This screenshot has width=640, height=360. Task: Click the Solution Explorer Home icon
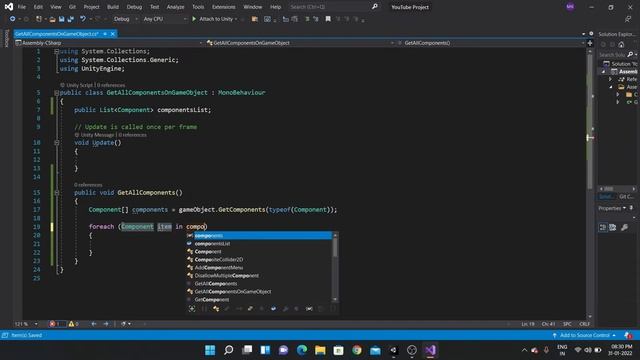pyautogui.click(x=621, y=44)
